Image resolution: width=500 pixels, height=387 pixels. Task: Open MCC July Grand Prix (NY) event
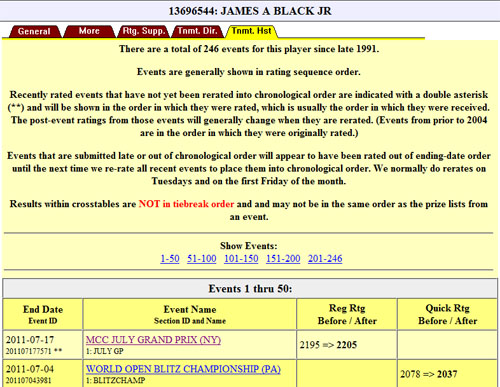(x=153, y=340)
